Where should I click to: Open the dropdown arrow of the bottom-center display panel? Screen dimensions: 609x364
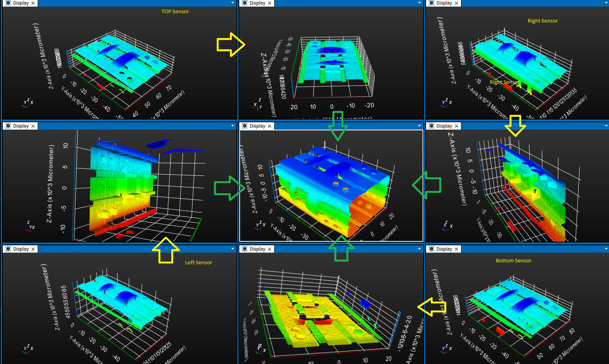point(419,249)
